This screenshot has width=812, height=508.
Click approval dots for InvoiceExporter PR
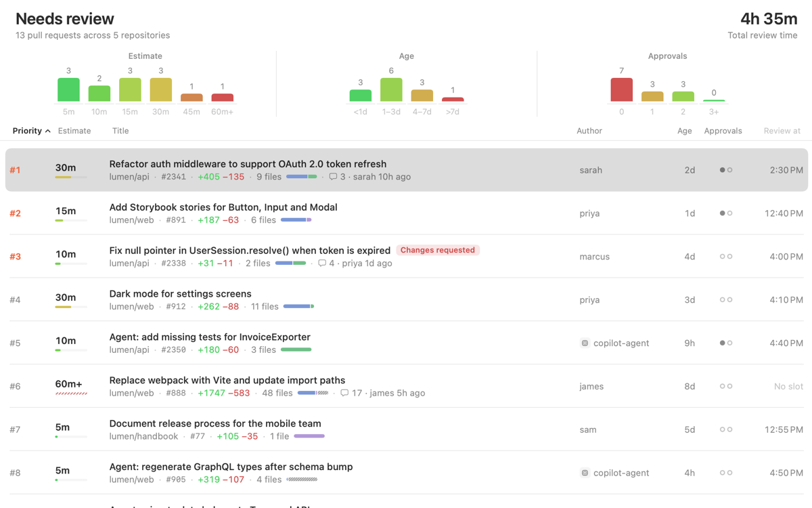tap(726, 343)
